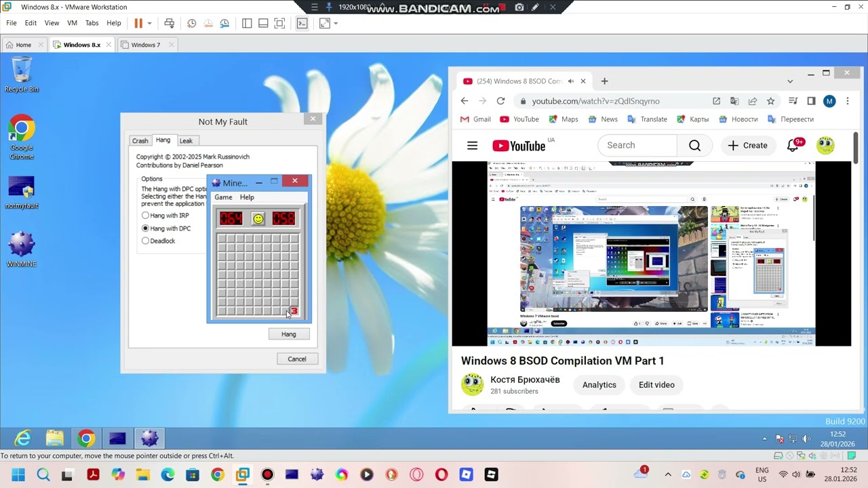Viewport: 868px width, 488px height.
Task: Open the Minesweeper Game menu
Action: click(x=223, y=197)
